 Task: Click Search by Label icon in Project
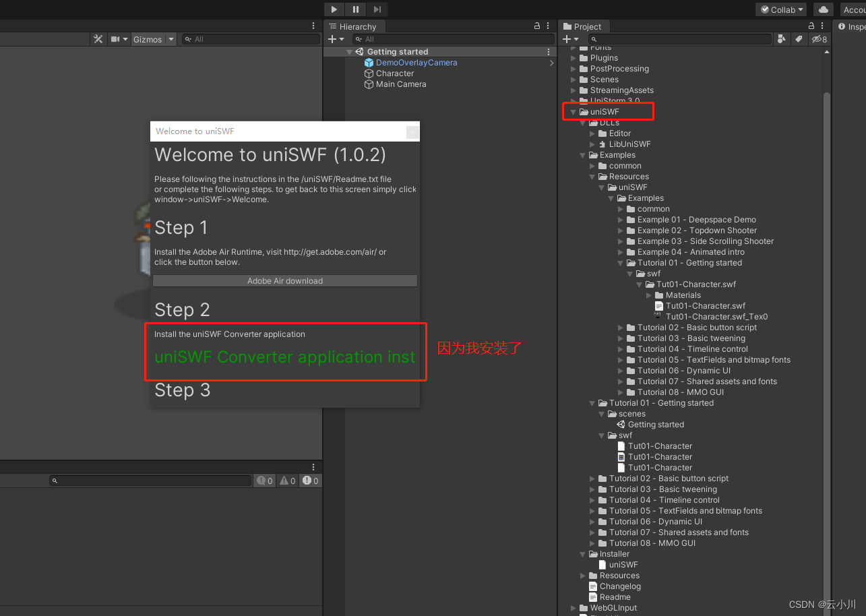tap(799, 39)
